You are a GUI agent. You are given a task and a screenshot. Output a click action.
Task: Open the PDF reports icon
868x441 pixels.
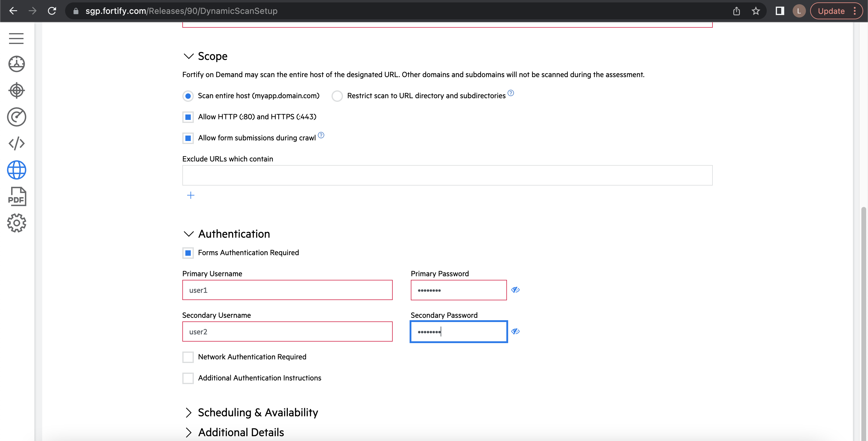point(17,196)
